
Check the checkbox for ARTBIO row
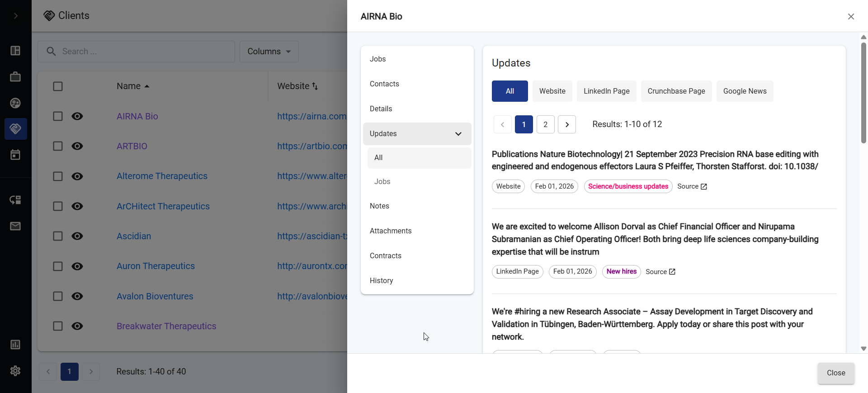58,146
